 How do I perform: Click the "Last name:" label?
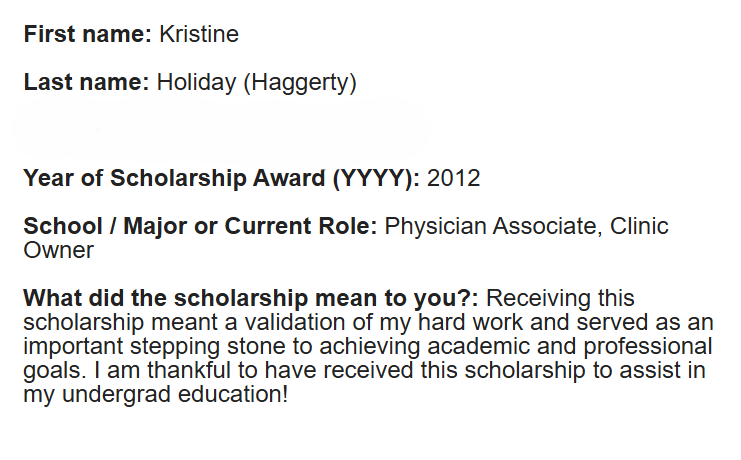(86, 82)
